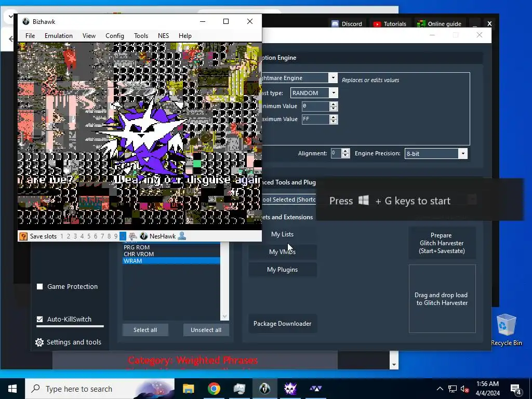The height and width of the screenshot is (399, 532).
Task: Click the purple spiky RTC taskbar icon
Action: coord(290,389)
